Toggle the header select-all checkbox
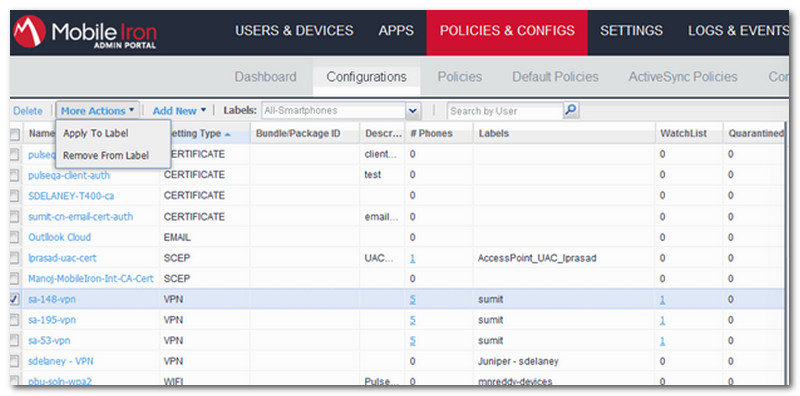The height and width of the screenshot is (396, 800). 15,134
